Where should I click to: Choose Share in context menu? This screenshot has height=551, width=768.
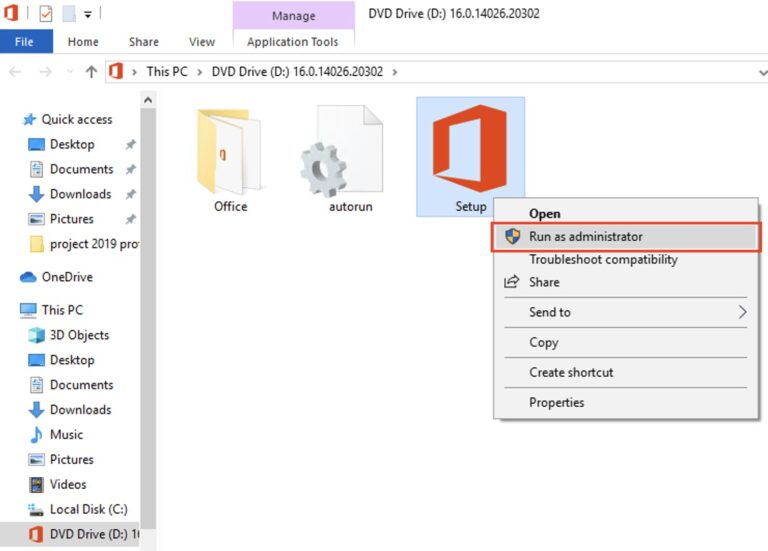[x=625, y=282]
